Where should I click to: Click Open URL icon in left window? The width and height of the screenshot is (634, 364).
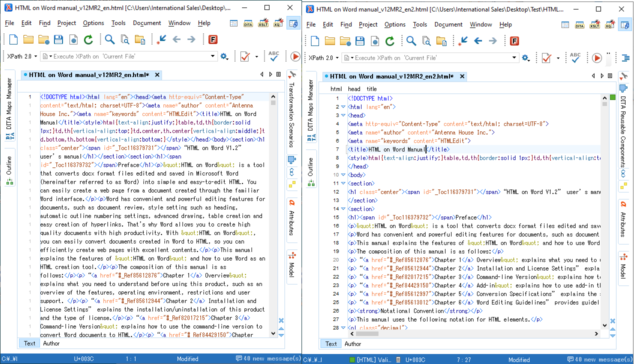(x=43, y=39)
